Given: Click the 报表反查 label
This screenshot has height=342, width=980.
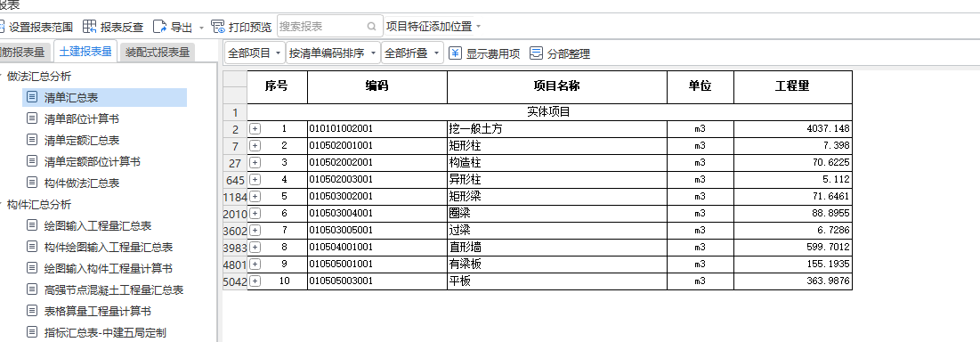Looking at the screenshot, I should [122, 28].
